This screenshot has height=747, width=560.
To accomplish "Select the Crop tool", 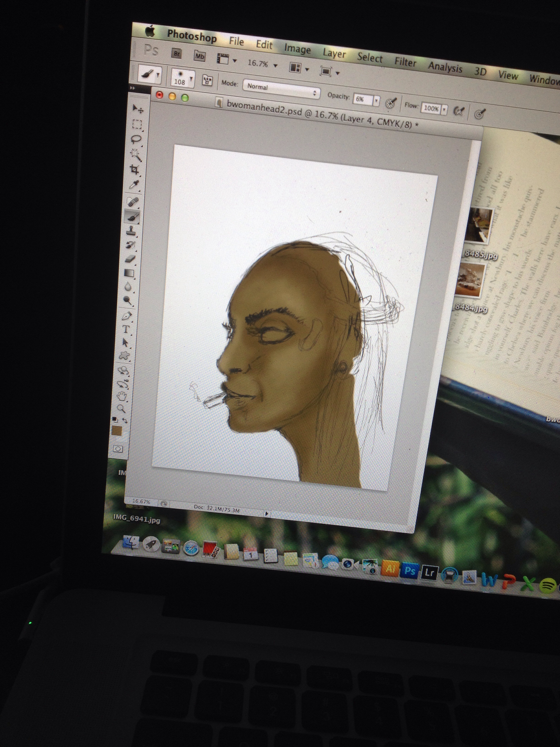I will (x=135, y=170).
